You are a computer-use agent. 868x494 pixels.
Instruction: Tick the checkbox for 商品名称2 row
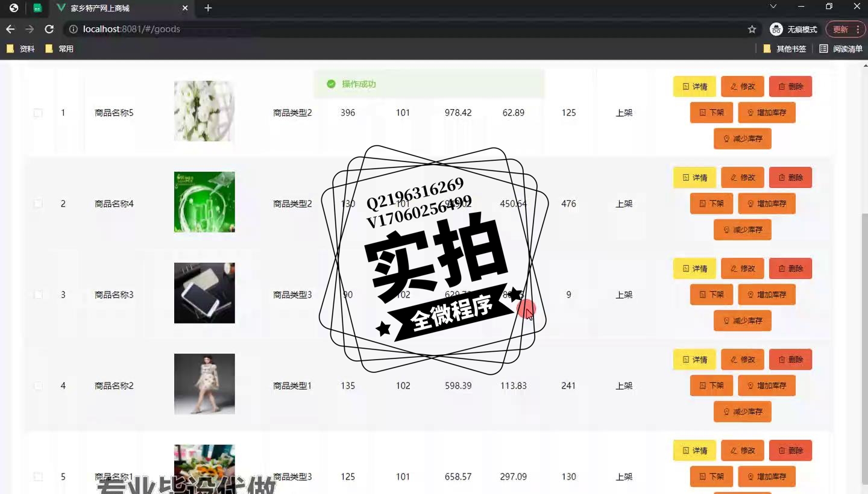tap(38, 386)
